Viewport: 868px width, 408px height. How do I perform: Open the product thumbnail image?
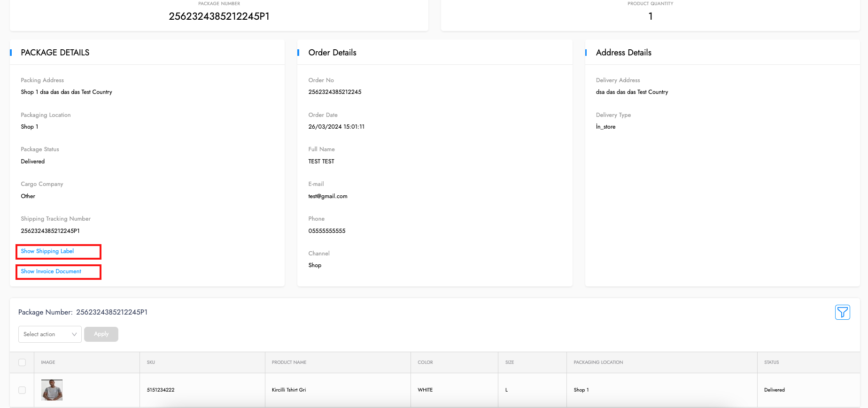(52, 390)
